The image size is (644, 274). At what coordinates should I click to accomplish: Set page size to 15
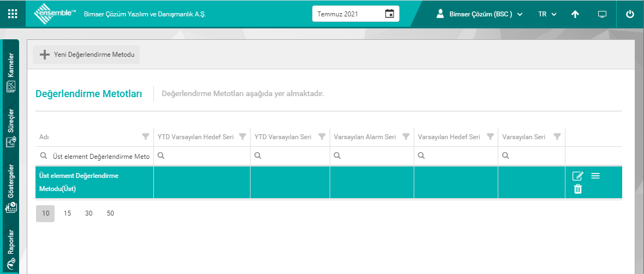coord(67,213)
